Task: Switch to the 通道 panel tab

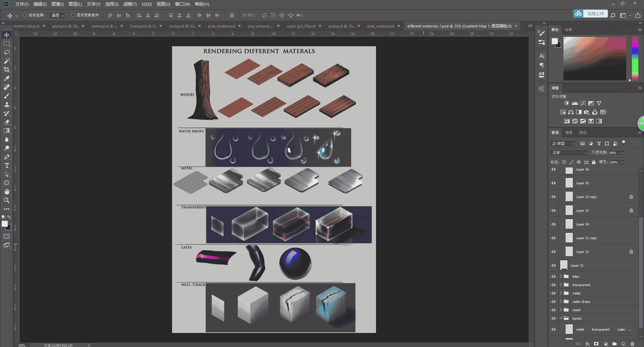Action: [569, 133]
